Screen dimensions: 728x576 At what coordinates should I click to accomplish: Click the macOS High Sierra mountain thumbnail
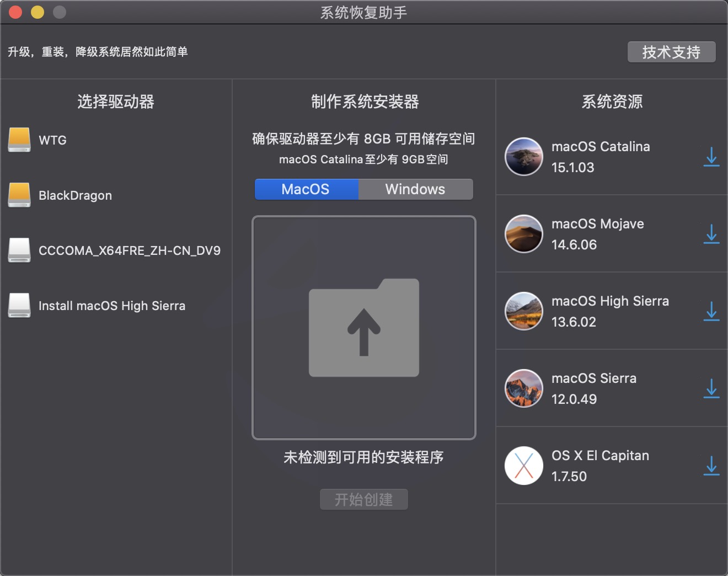524,311
